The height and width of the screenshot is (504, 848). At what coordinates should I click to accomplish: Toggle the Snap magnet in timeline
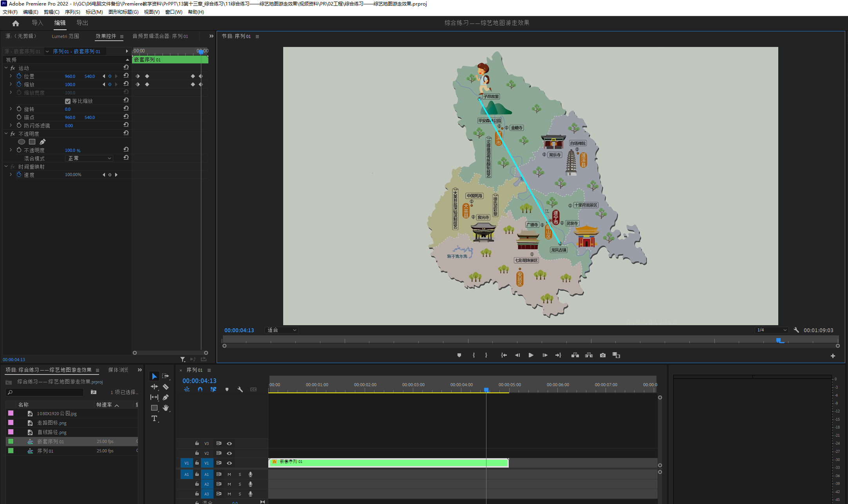(200, 390)
